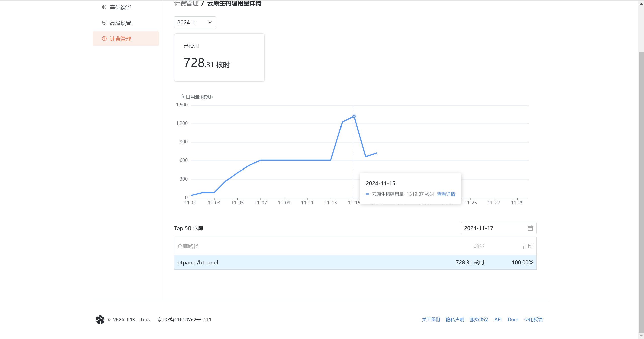
Task: Open the 2024-11 month dropdown
Action: point(195,22)
